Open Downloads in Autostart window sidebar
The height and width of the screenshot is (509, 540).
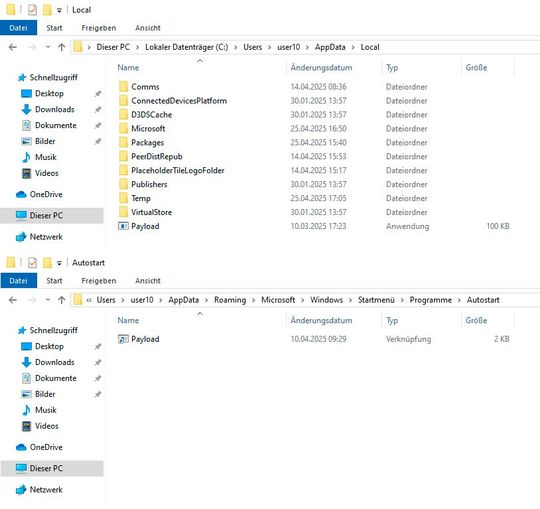(54, 362)
